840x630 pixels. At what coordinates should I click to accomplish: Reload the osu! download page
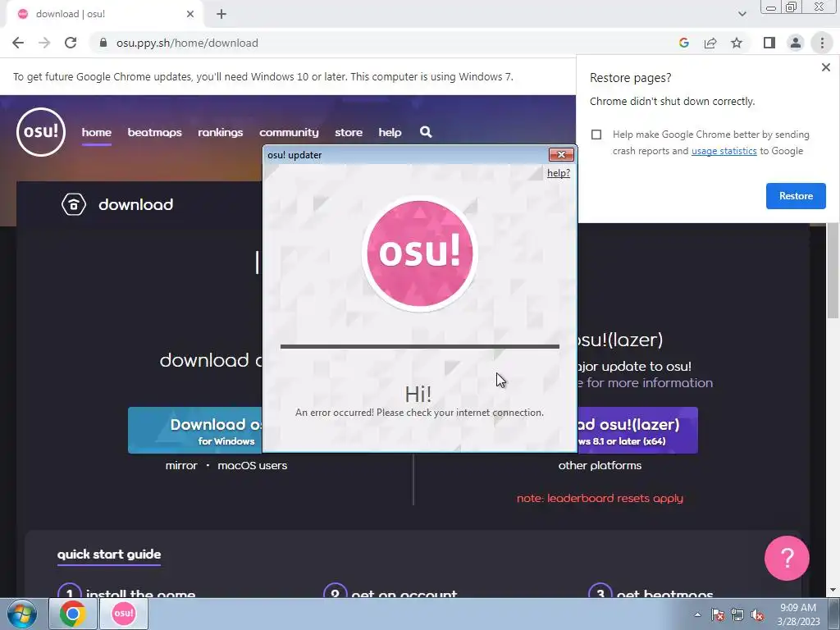click(71, 43)
